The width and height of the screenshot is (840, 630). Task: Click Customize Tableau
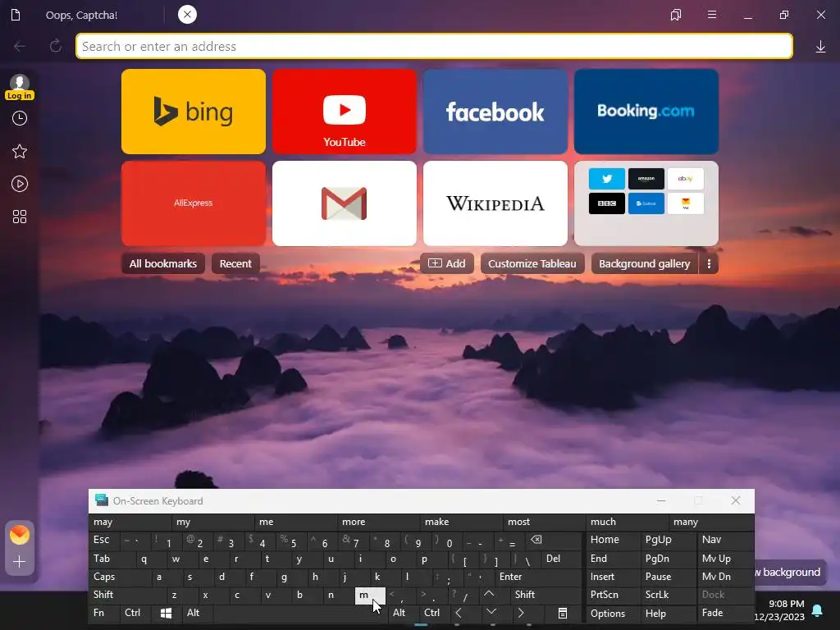pos(532,263)
